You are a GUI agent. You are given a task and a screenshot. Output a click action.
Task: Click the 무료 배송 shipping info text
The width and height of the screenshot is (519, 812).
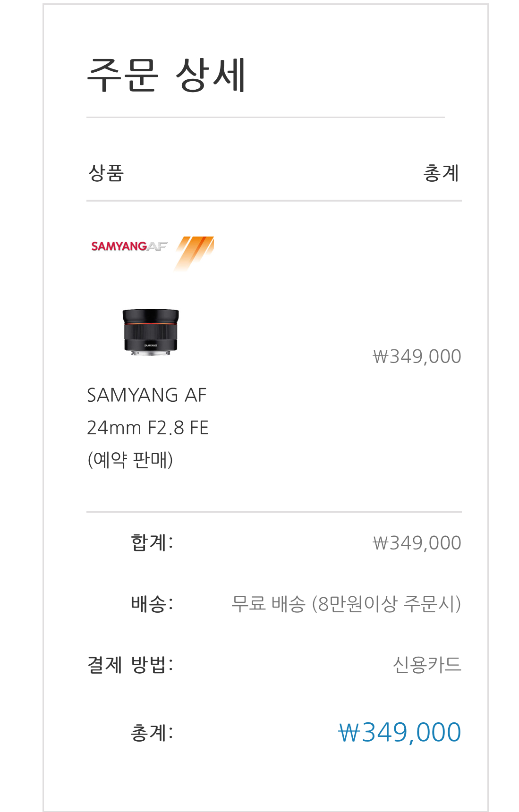(346, 604)
